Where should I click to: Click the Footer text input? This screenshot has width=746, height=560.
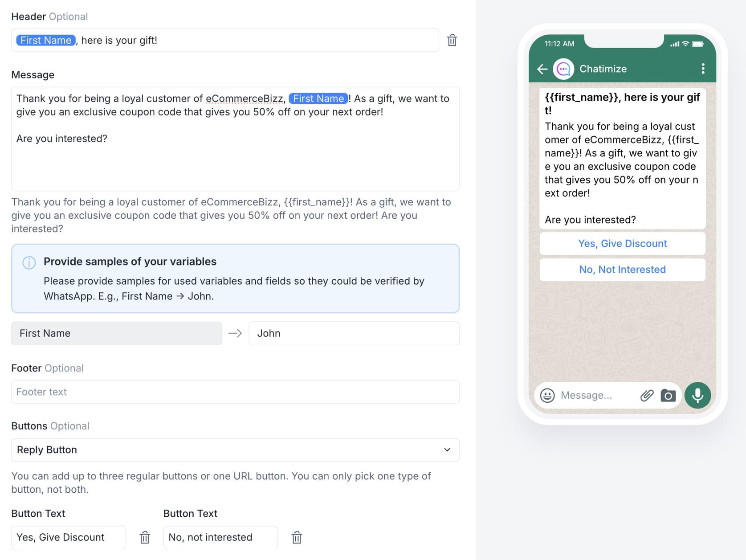235,392
